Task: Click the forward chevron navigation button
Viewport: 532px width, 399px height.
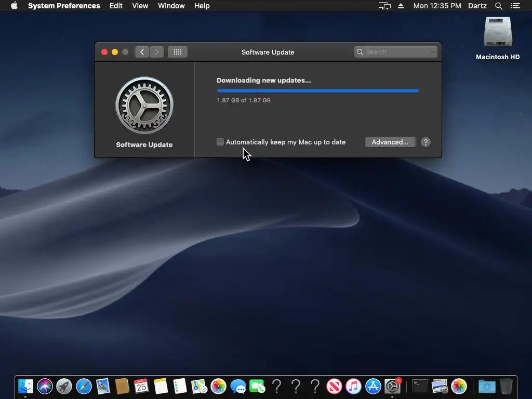Action: (x=157, y=52)
